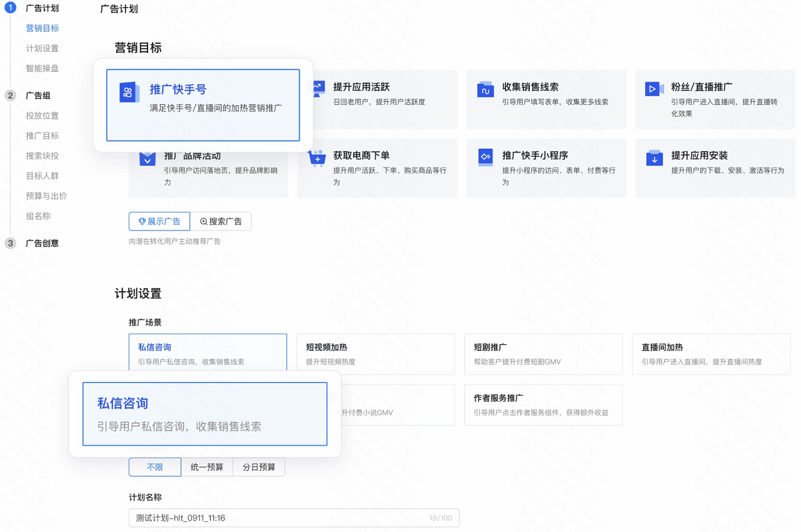Click the 提升应用安装 download icon
Image resolution: width=801 pixels, height=532 pixels.
tap(654, 158)
